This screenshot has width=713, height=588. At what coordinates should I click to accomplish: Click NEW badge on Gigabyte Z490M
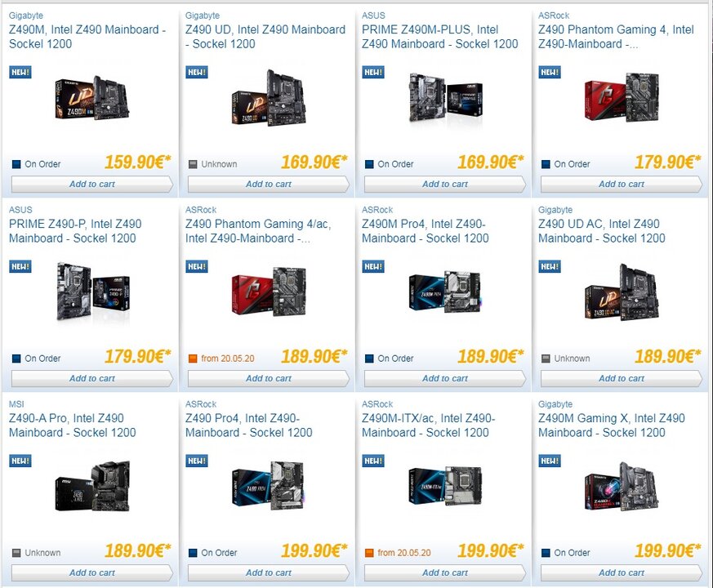point(20,72)
